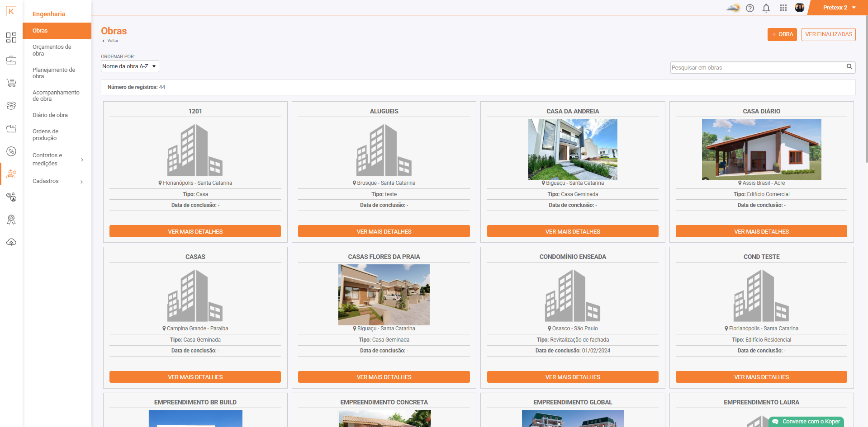Viewport: 868px width, 427px height.
Task: Click the EMPREENDIMENTO CONCRETA title
Action: 384,402
